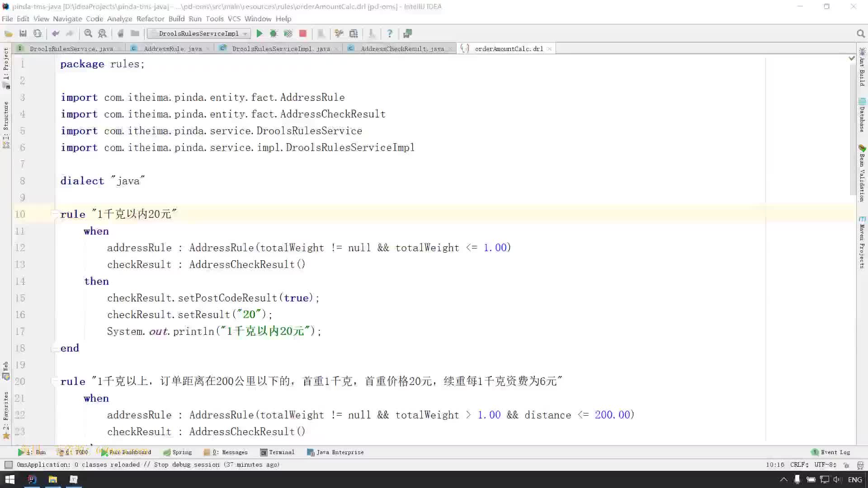Redo via the toolbar forward arrow

(x=70, y=33)
